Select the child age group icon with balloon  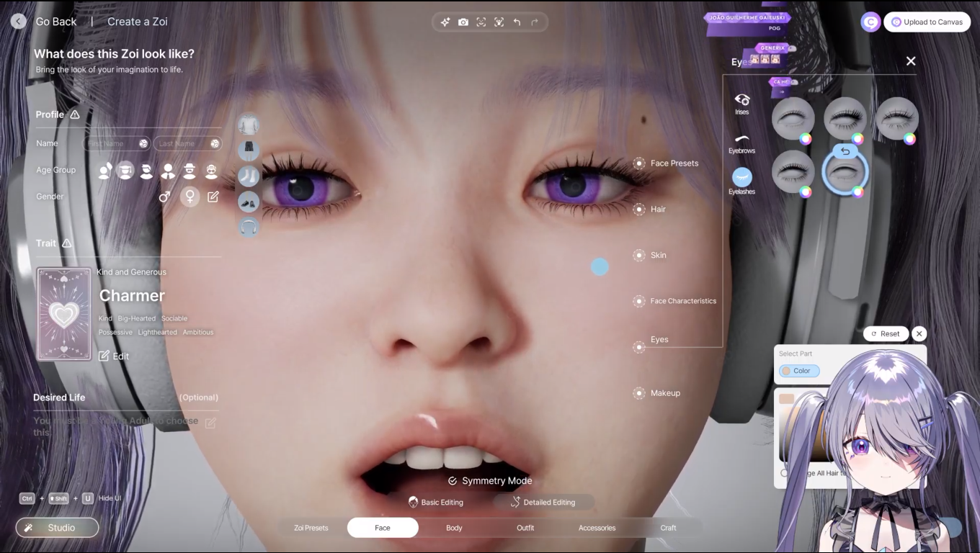(x=104, y=170)
